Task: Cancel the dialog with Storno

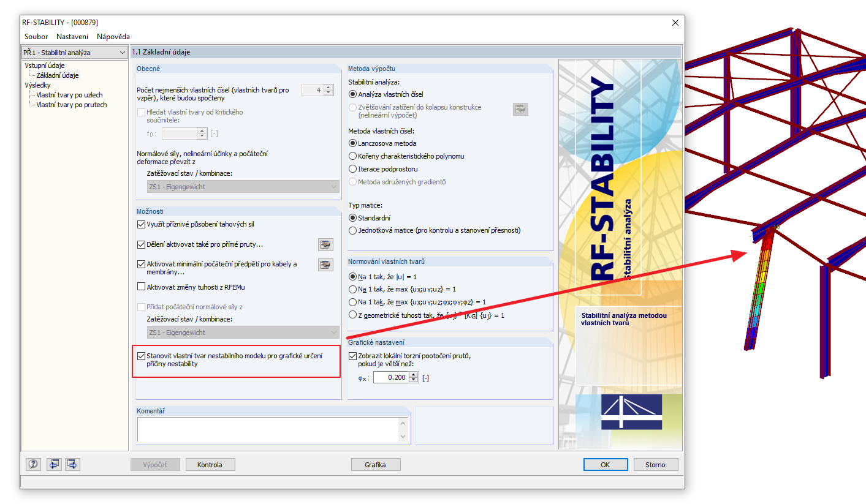Action: point(656,465)
